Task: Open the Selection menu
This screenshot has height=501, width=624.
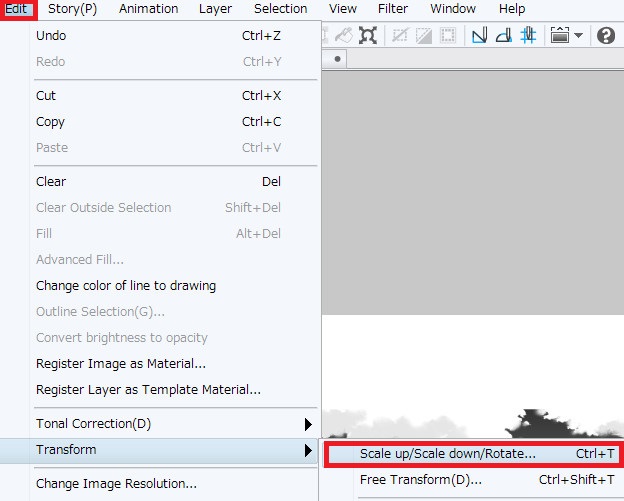Action: click(x=281, y=9)
